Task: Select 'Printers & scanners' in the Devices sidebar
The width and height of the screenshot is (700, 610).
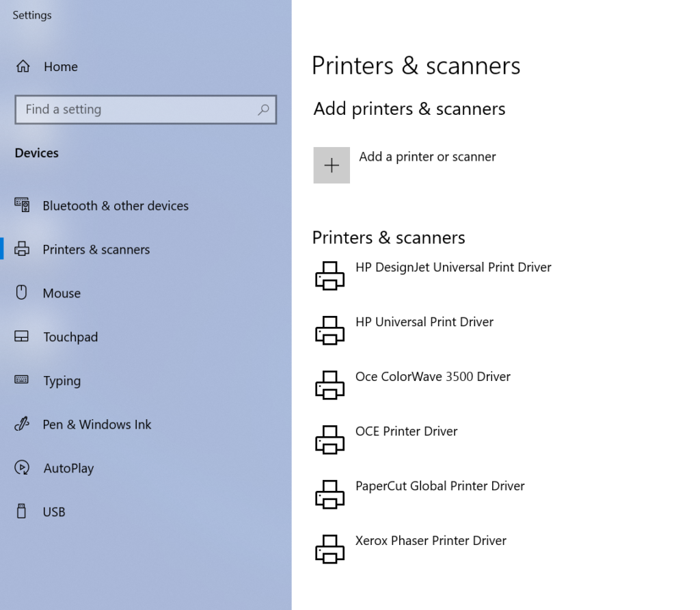Action: tap(96, 250)
